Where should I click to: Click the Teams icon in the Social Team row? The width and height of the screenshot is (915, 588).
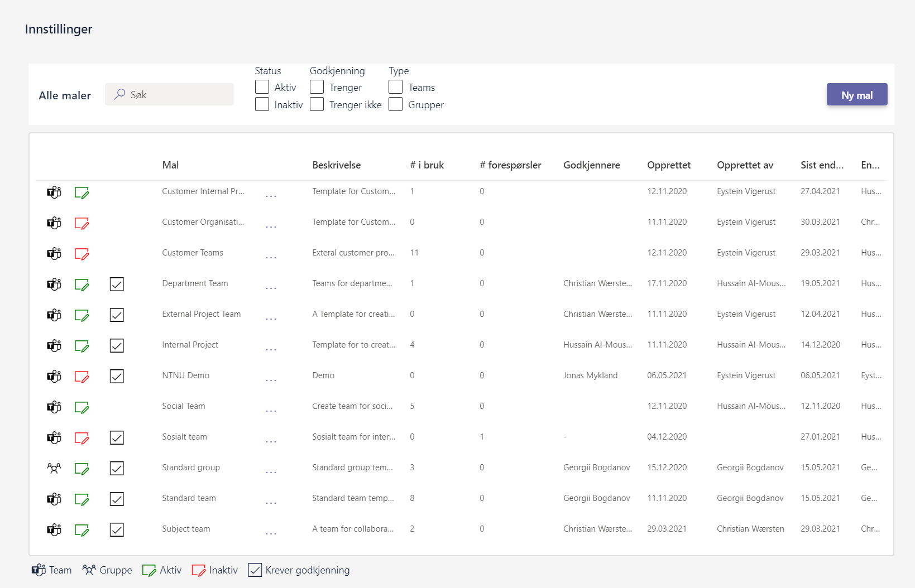54,407
